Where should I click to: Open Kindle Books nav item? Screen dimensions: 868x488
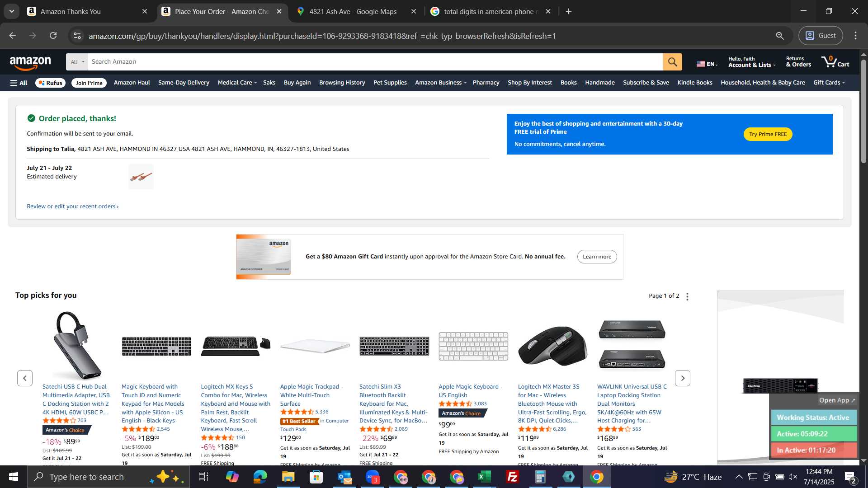pos(694,83)
